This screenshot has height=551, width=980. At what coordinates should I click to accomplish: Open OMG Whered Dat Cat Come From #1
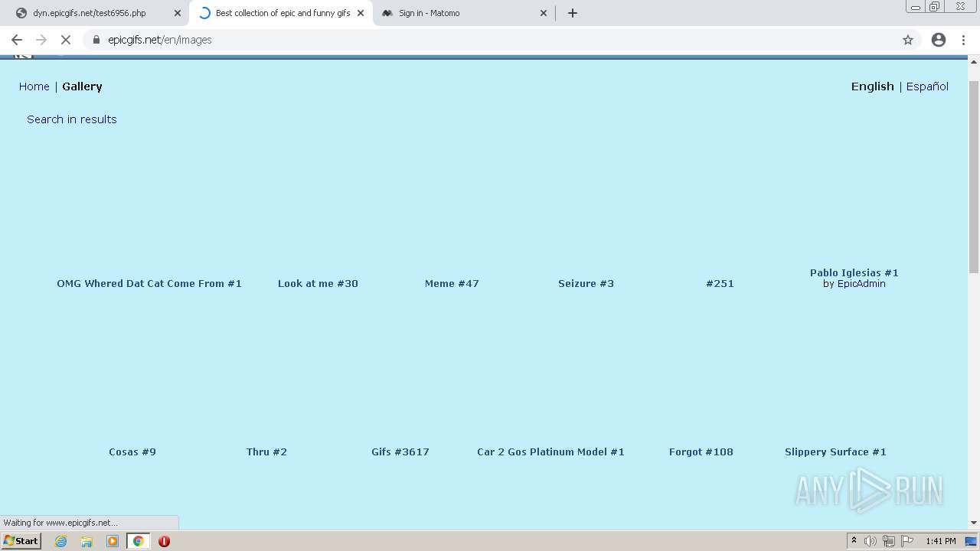[149, 283]
